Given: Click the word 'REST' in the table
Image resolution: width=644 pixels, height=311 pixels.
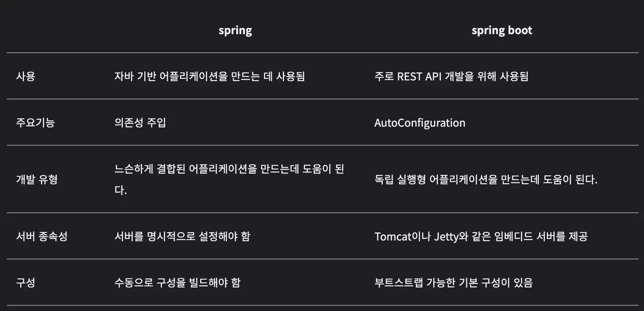Looking at the screenshot, I should [409, 77].
